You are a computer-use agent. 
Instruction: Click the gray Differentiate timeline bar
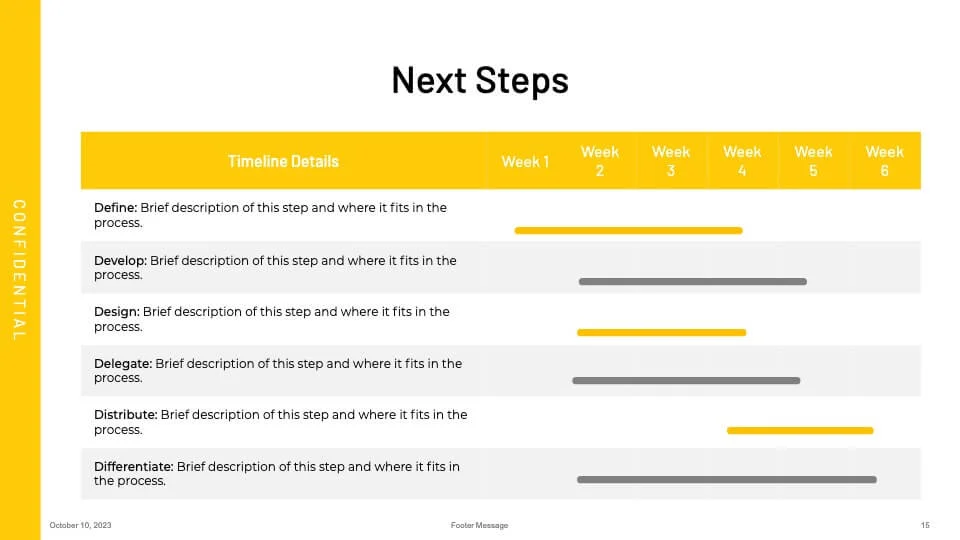tap(727, 479)
